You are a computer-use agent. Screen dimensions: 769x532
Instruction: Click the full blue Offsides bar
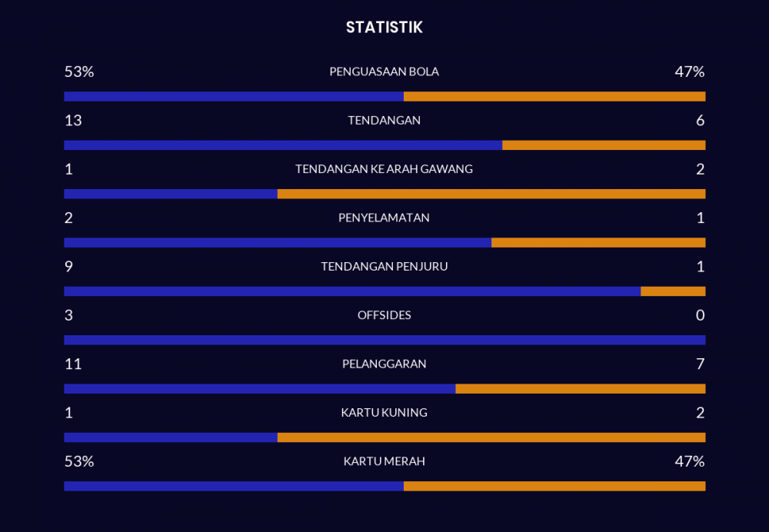tap(384, 340)
